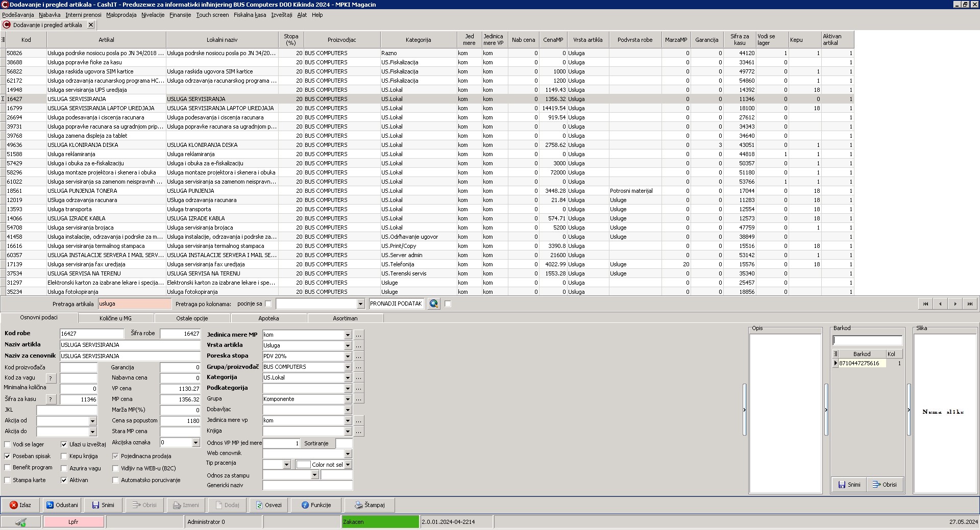Click the CashIT icon on the document tab
Viewport: 980px width, 530px height.
(x=7, y=24)
